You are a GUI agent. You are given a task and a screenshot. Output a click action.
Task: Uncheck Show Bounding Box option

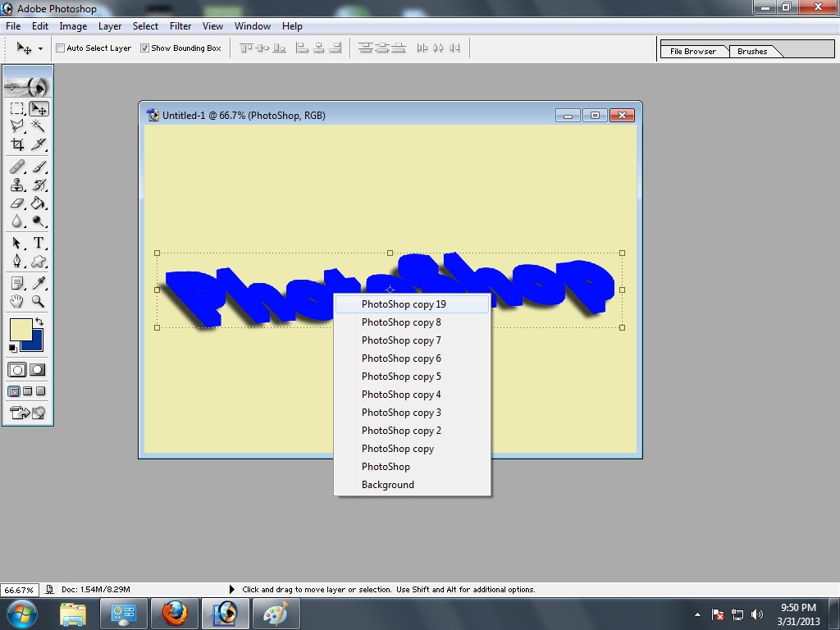(144, 48)
